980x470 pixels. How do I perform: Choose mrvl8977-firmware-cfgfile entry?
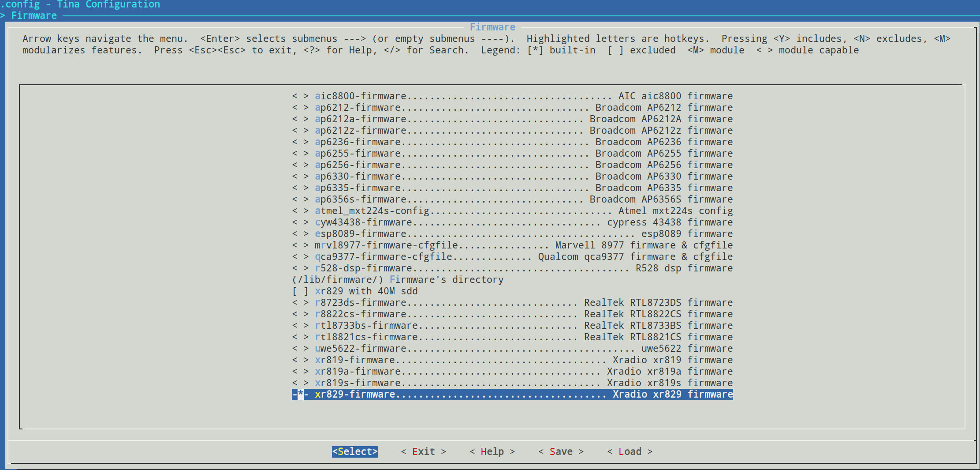[x=512, y=245]
